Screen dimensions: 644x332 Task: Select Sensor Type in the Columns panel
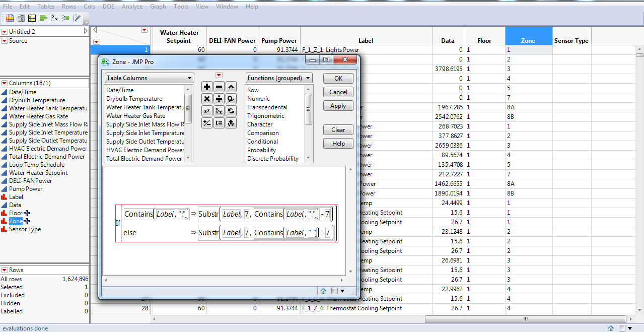[25, 229]
